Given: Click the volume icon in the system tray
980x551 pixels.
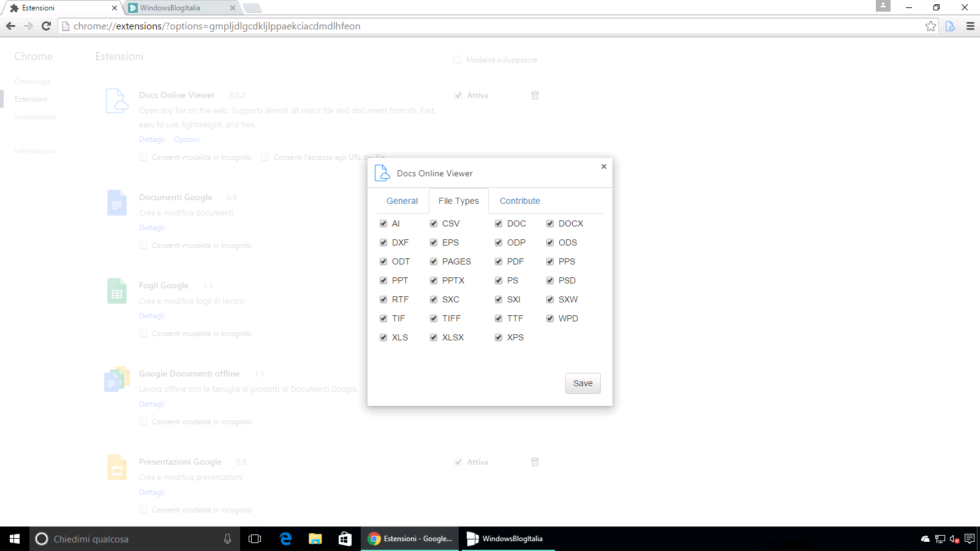Looking at the screenshot, I should [x=954, y=539].
